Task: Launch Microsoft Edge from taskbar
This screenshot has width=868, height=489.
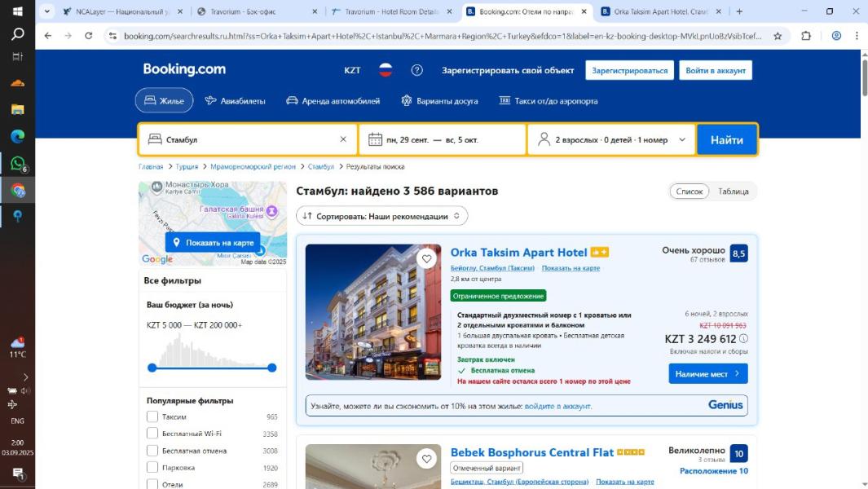Action: point(17,136)
